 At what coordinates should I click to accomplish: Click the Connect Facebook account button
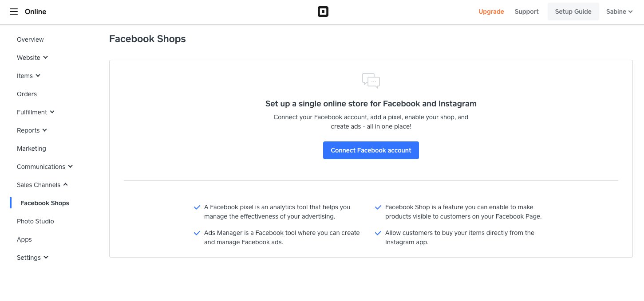coord(371,150)
